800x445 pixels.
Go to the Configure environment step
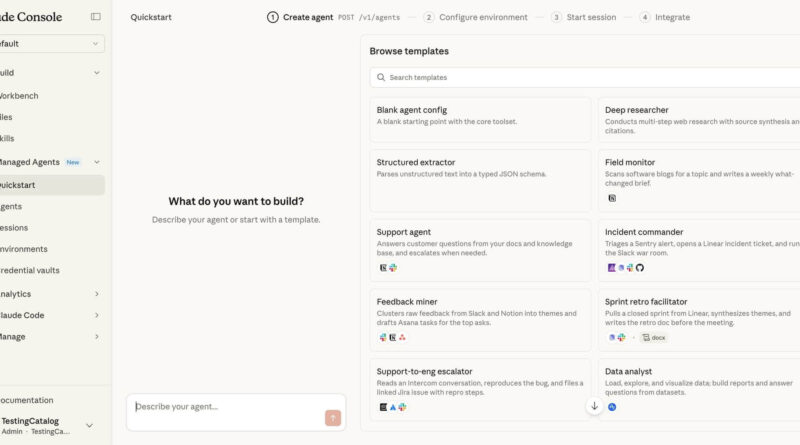click(475, 17)
